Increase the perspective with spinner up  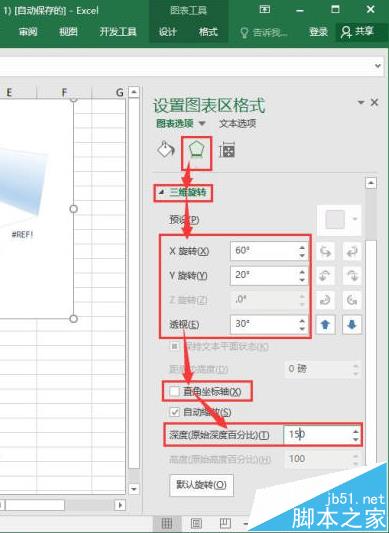coord(302,320)
